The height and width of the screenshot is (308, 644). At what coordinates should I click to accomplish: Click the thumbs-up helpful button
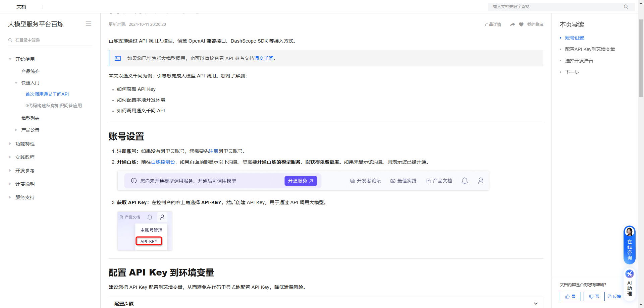pos(570,297)
